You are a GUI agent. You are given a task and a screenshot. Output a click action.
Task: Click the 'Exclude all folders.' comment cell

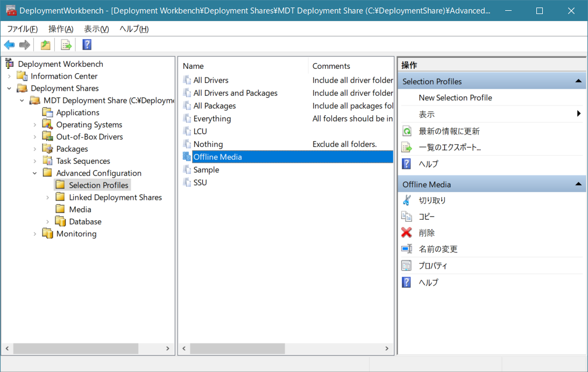point(344,144)
